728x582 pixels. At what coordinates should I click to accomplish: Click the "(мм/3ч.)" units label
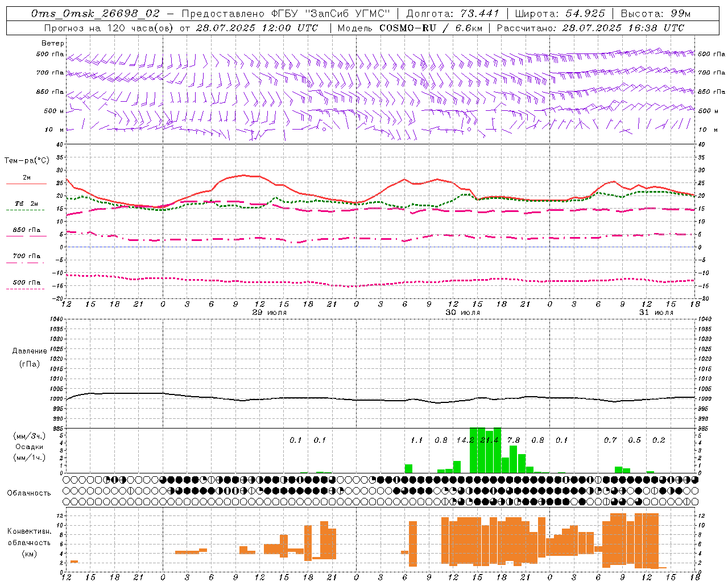[30, 436]
